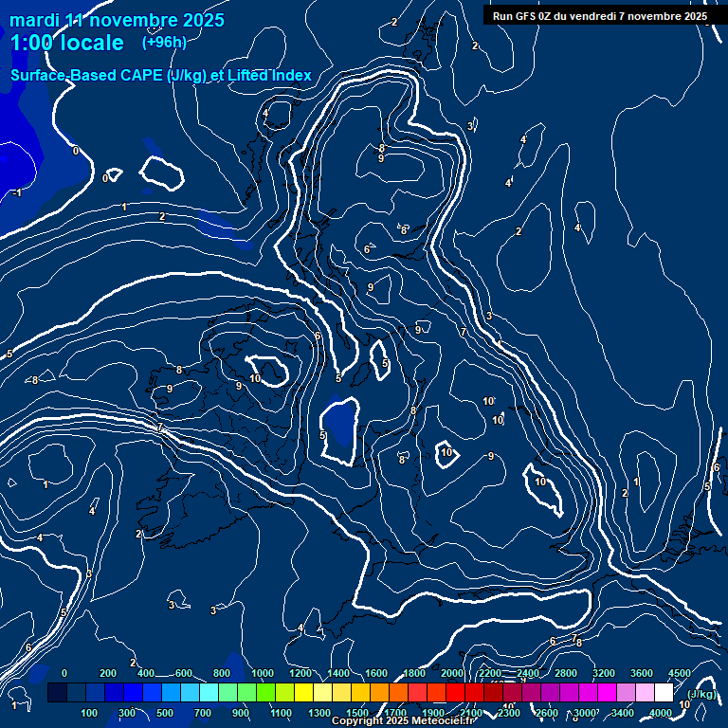
Task: Click the legend value '100'
Action: (x=89, y=713)
